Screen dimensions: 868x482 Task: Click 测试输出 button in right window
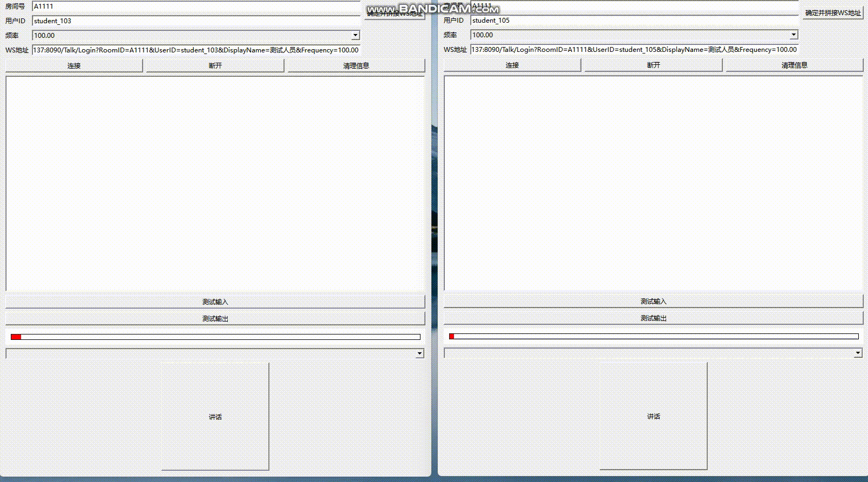(x=653, y=318)
